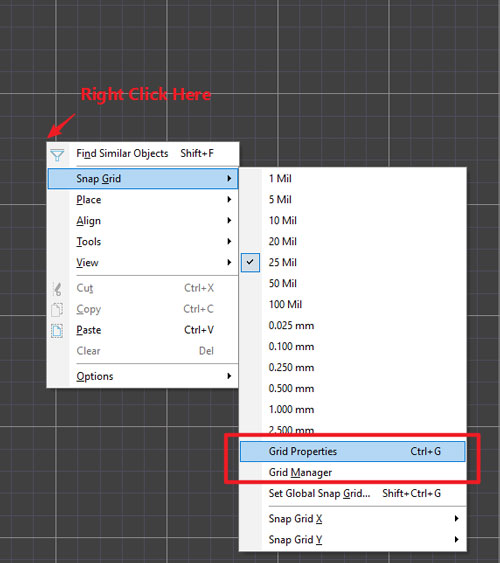Set snap grid to 1.000 mm

click(353, 409)
